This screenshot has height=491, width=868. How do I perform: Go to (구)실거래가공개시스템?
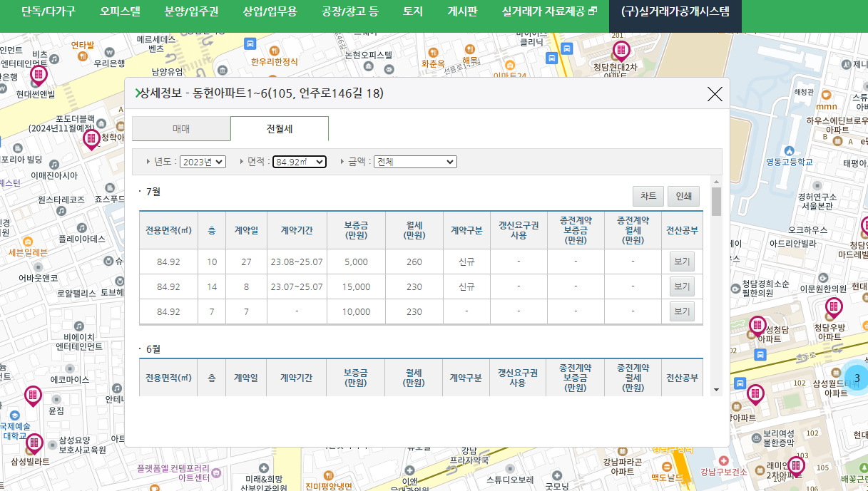[675, 11]
